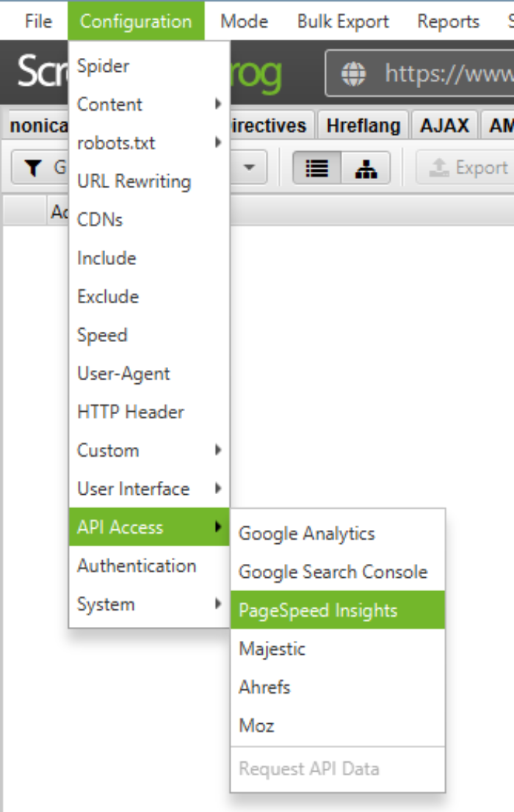
Task: Open the Spider configuration
Action: coord(104,66)
